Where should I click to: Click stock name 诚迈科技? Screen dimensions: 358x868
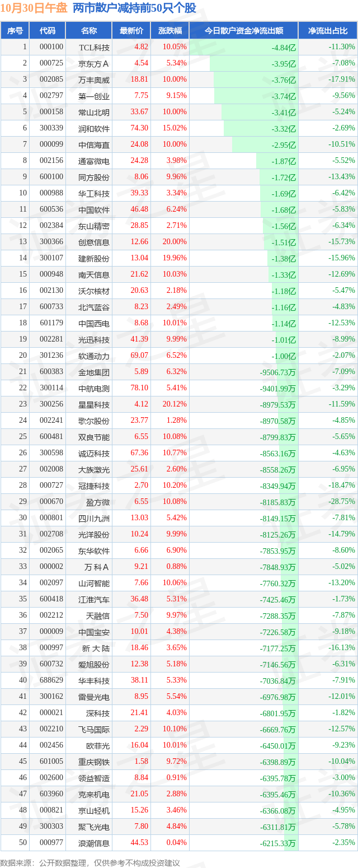tap(94, 453)
